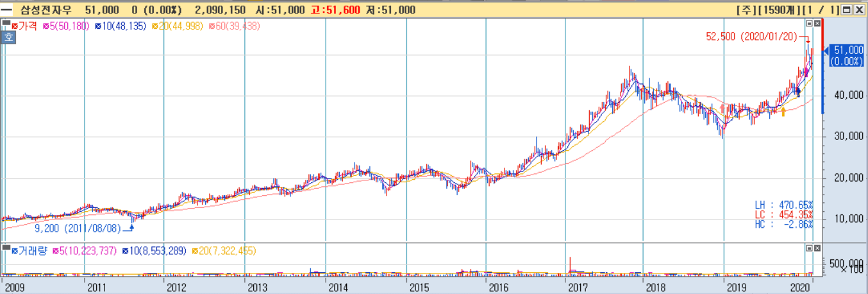
Task: Close the price pane with small X icon
Action: (816, 23)
